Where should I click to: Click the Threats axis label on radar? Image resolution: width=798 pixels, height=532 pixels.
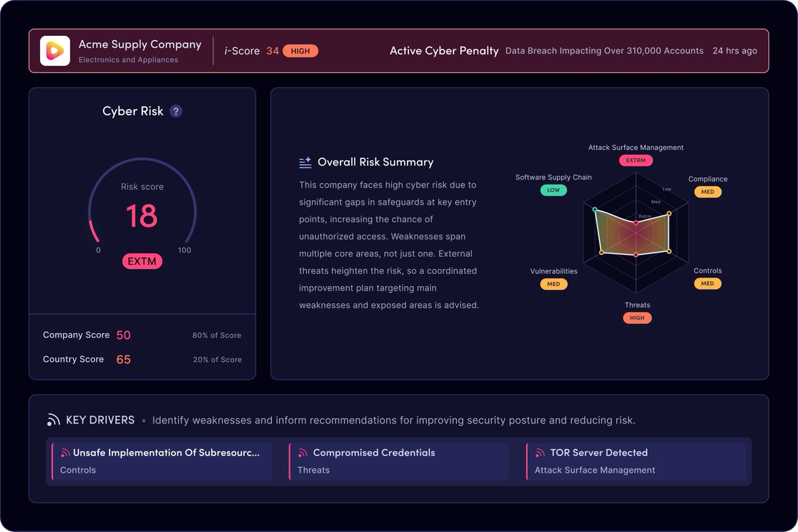637,305
